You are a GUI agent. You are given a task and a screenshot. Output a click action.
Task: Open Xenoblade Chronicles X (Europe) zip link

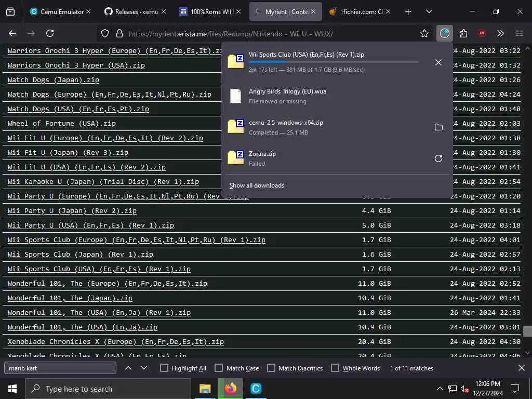(116, 342)
